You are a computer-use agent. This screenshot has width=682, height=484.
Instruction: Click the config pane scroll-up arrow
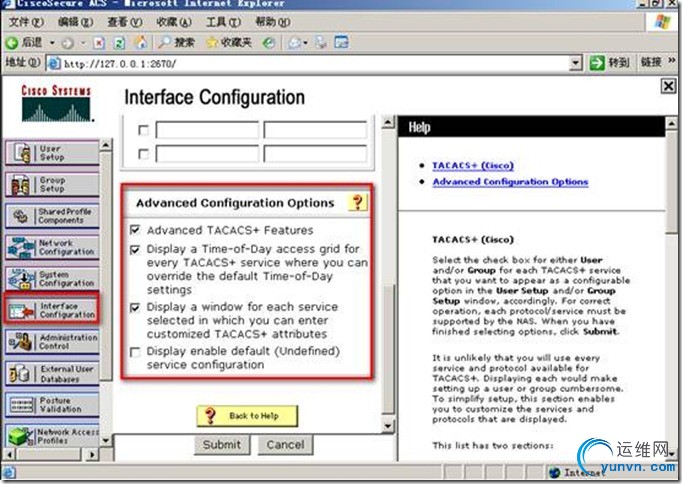point(388,122)
